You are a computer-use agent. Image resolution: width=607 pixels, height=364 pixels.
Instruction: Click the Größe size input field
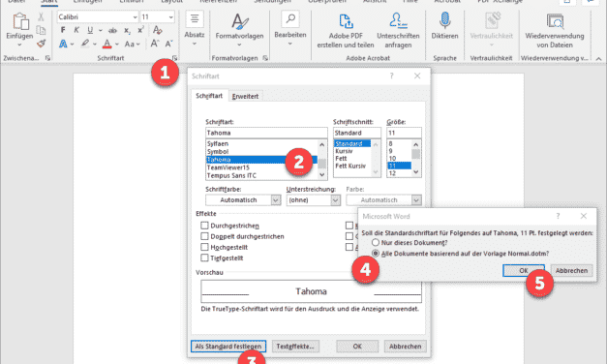404,133
